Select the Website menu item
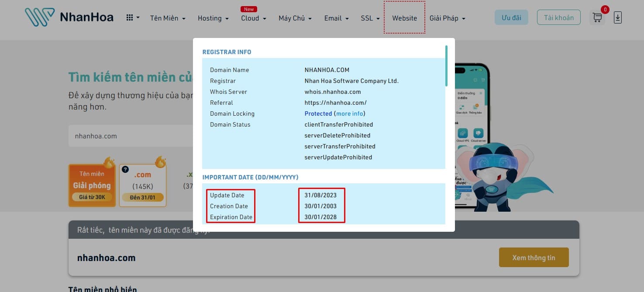Viewport: 644px width, 292px height. (404, 18)
